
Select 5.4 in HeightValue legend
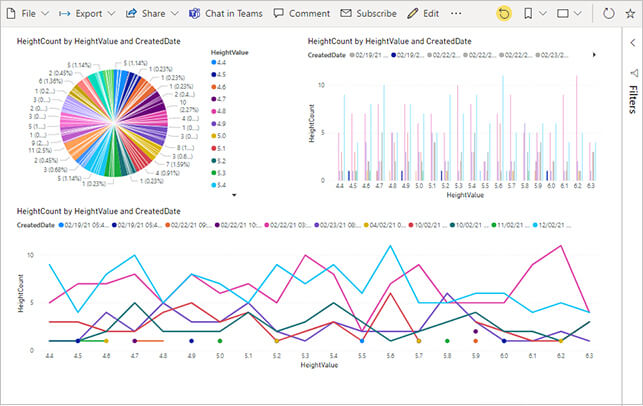tap(218, 185)
